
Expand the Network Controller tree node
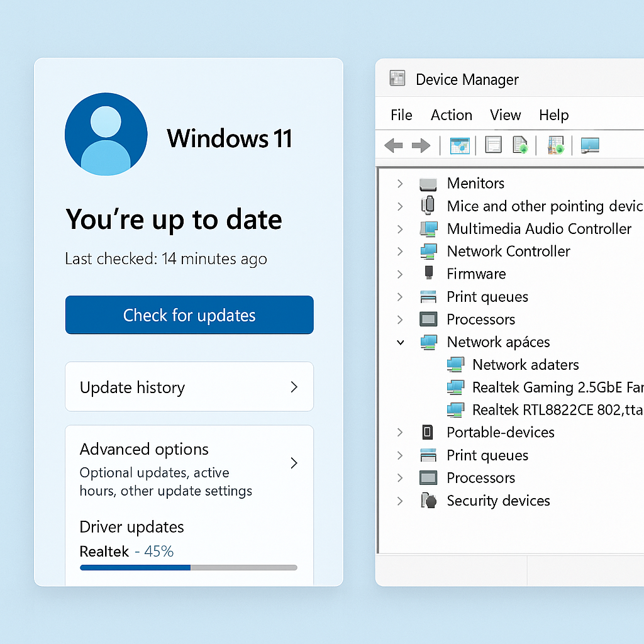pos(400,251)
